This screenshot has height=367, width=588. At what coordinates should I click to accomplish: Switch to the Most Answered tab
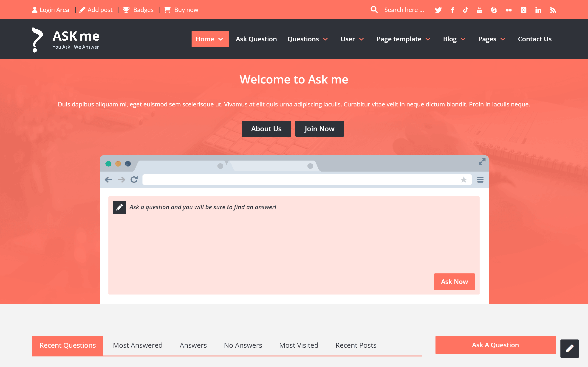138,345
